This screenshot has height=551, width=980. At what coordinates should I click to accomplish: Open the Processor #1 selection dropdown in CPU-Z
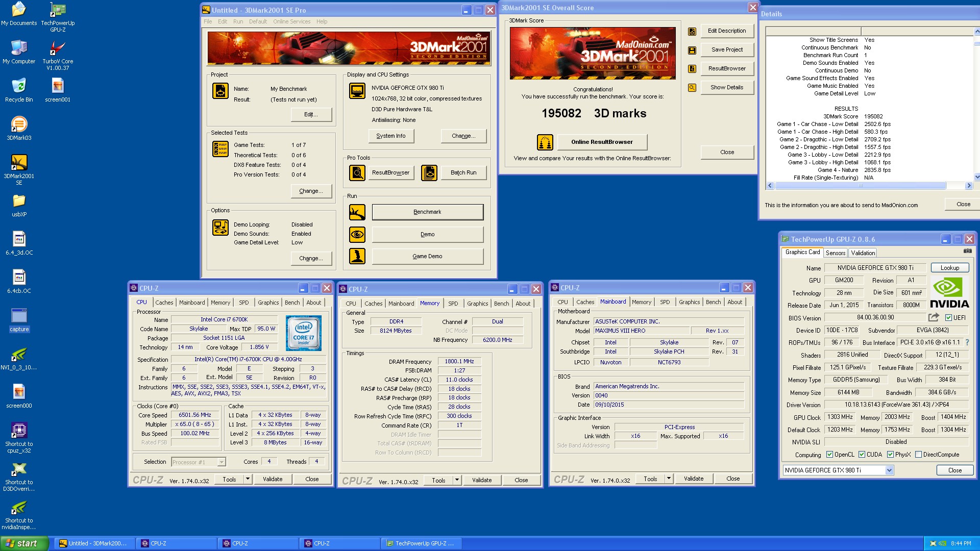point(222,462)
